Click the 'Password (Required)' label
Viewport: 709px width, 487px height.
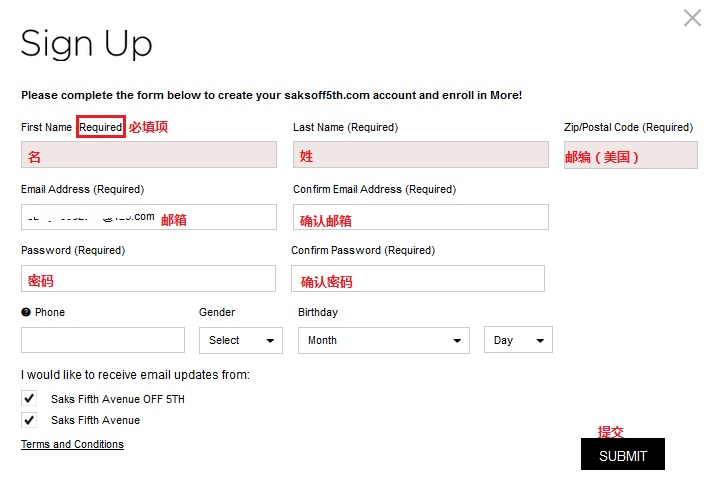click(73, 251)
